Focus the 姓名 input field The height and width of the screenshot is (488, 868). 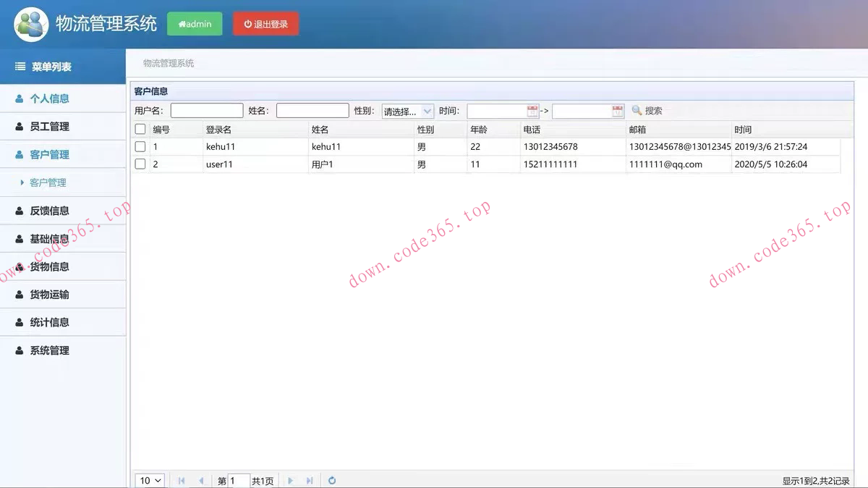tap(312, 111)
